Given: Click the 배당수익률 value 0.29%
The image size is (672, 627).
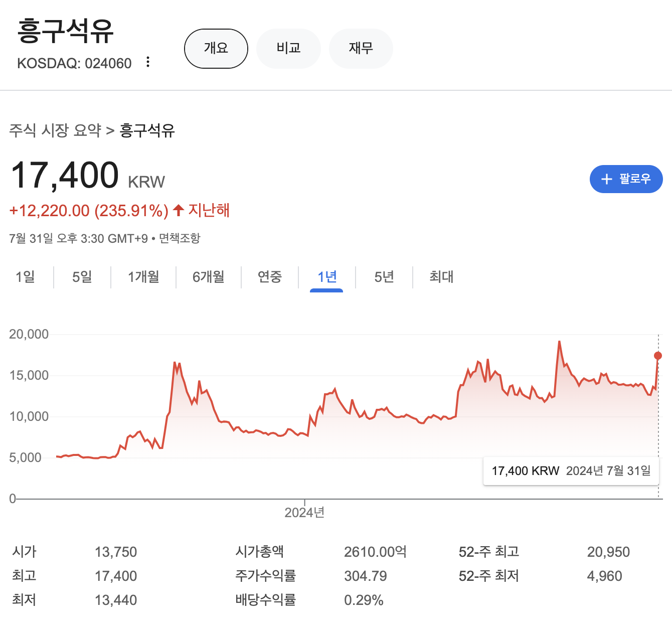Looking at the screenshot, I should 364,600.
